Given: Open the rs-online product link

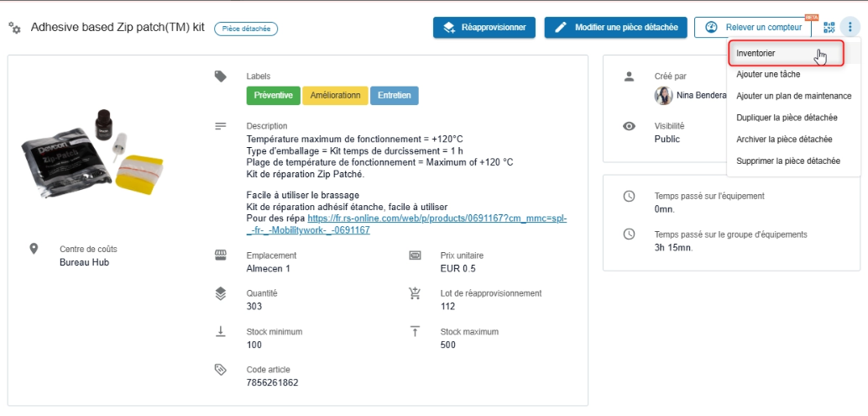Looking at the screenshot, I should click(x=437, y=219).
